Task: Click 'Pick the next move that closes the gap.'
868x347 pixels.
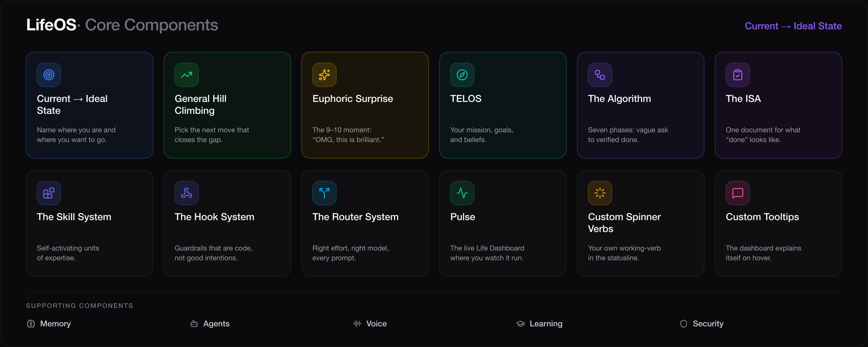Action: [x=212, y=135]
